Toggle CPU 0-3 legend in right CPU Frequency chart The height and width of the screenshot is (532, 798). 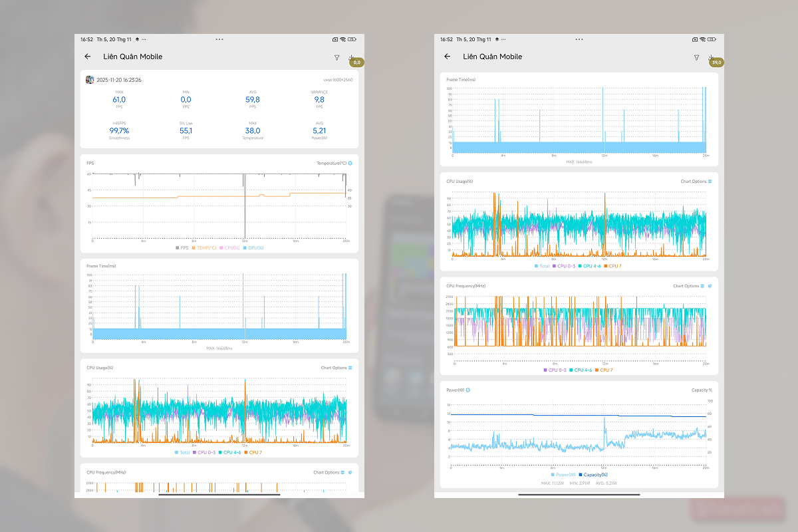[555, 370]
